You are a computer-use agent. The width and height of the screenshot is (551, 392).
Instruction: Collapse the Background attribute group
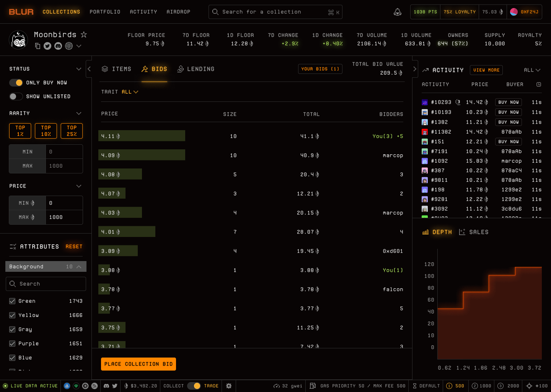coord(46,266)
